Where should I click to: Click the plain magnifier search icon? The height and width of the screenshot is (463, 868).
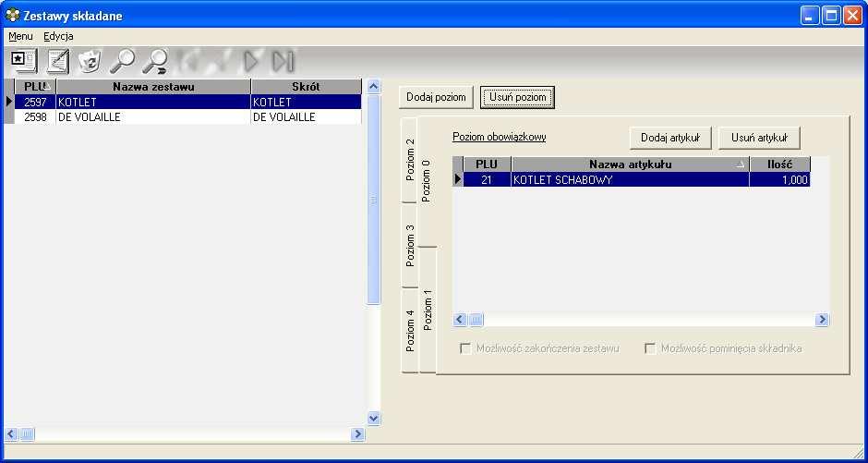point(122,61)
